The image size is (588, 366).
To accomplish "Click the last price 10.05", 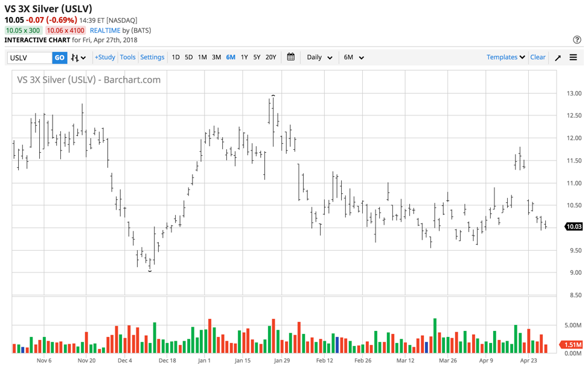I will point(14,20).
